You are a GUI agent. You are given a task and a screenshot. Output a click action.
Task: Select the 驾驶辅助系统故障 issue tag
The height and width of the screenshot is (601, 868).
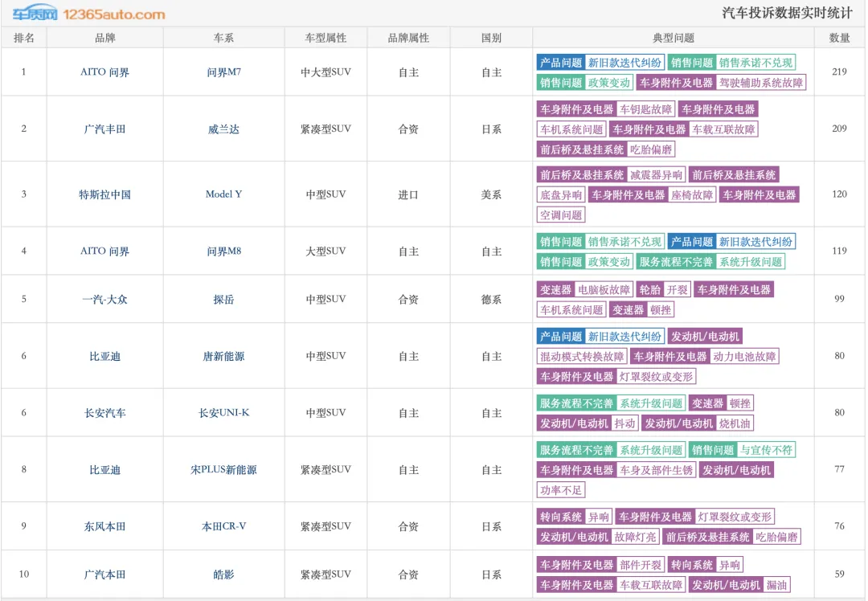[x=761, y=83]
